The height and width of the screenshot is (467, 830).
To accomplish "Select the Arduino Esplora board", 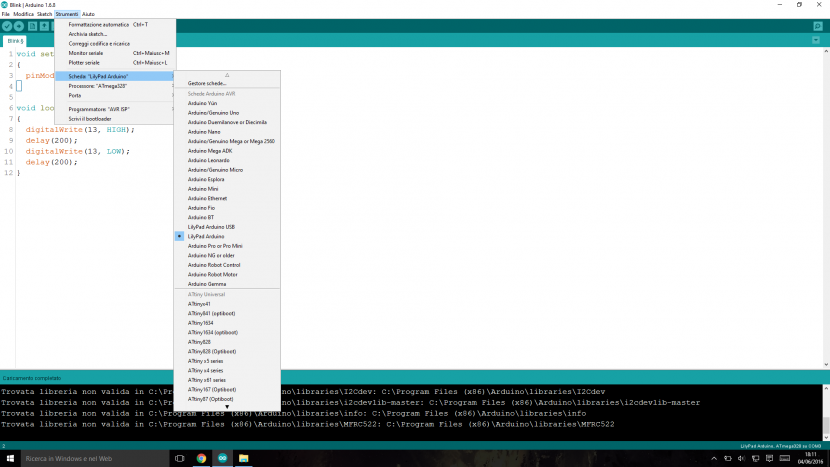I will click(227, 179).
